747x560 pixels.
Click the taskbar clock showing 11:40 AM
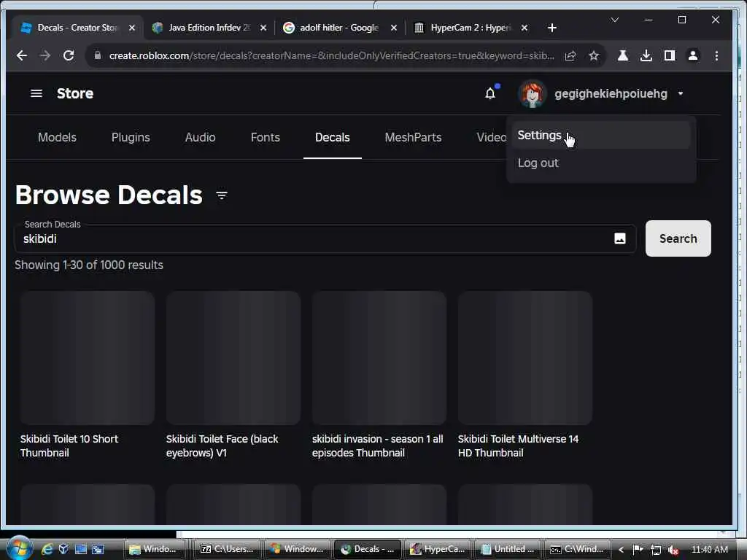[x=709, y=550]
